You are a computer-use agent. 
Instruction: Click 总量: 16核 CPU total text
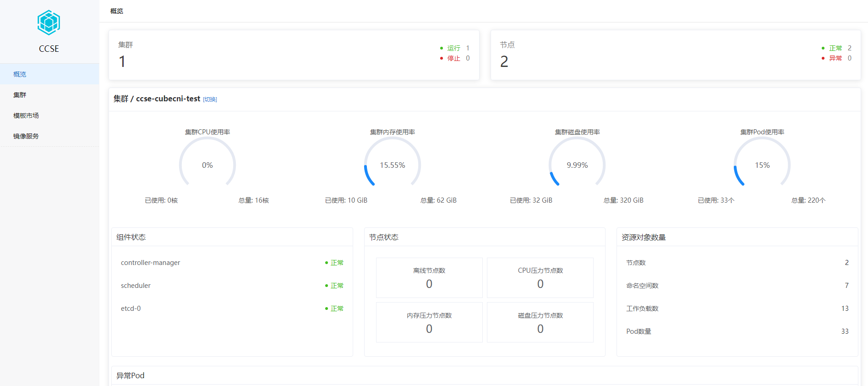pyautogui.click(x=254, y=200)
